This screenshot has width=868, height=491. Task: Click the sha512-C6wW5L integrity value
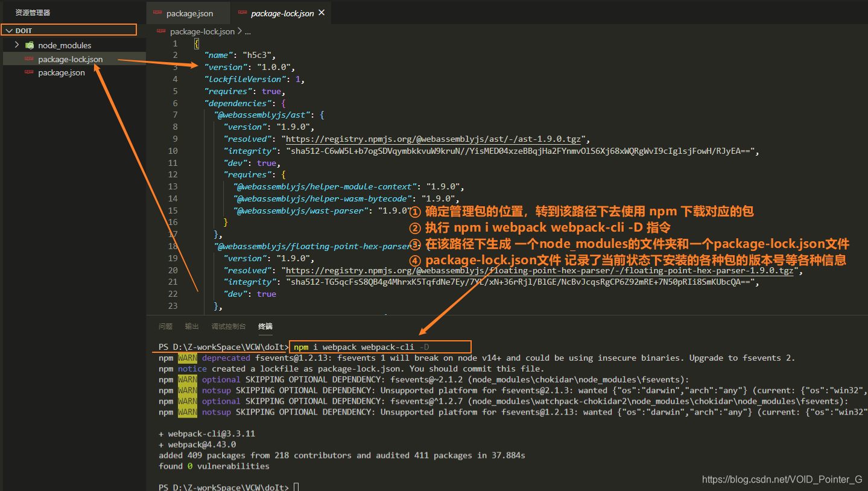click(x=522, y=151)
